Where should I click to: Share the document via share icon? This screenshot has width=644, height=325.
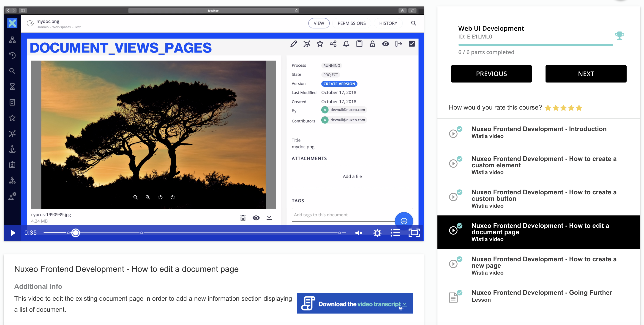coord(333,44)
